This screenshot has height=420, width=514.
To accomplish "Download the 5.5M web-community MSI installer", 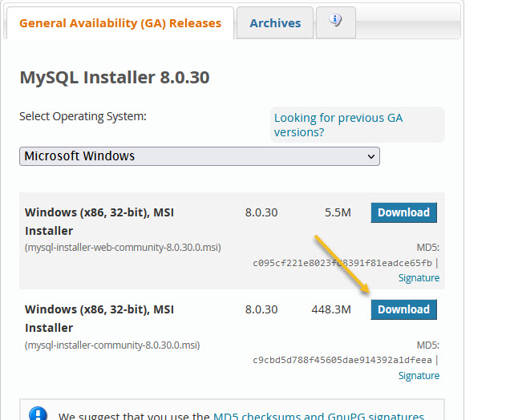I will coord(403,212).
